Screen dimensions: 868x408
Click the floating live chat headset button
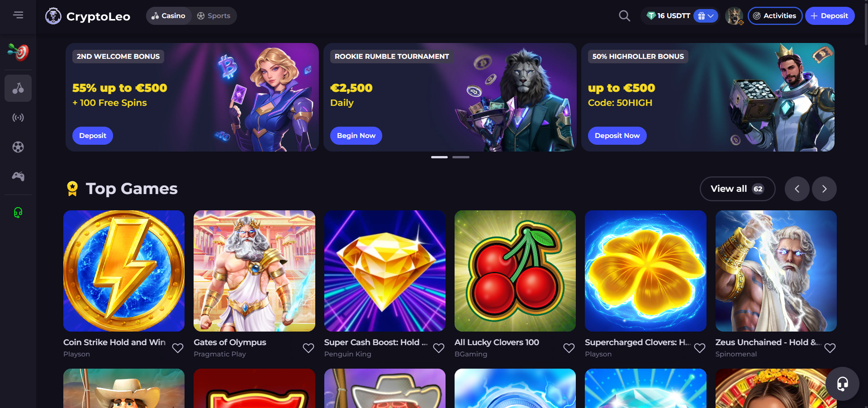[x=842, y=384]
